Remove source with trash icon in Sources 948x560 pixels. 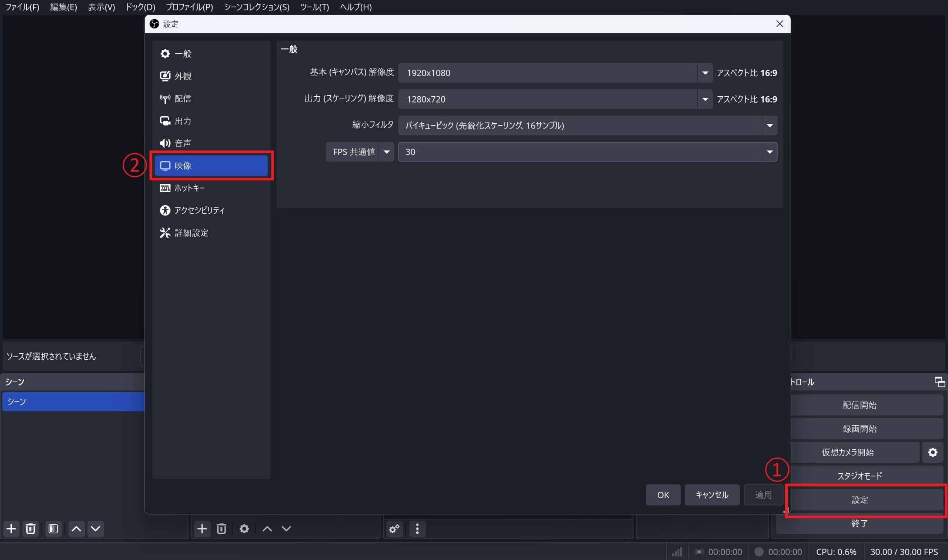tap(221, 529)
